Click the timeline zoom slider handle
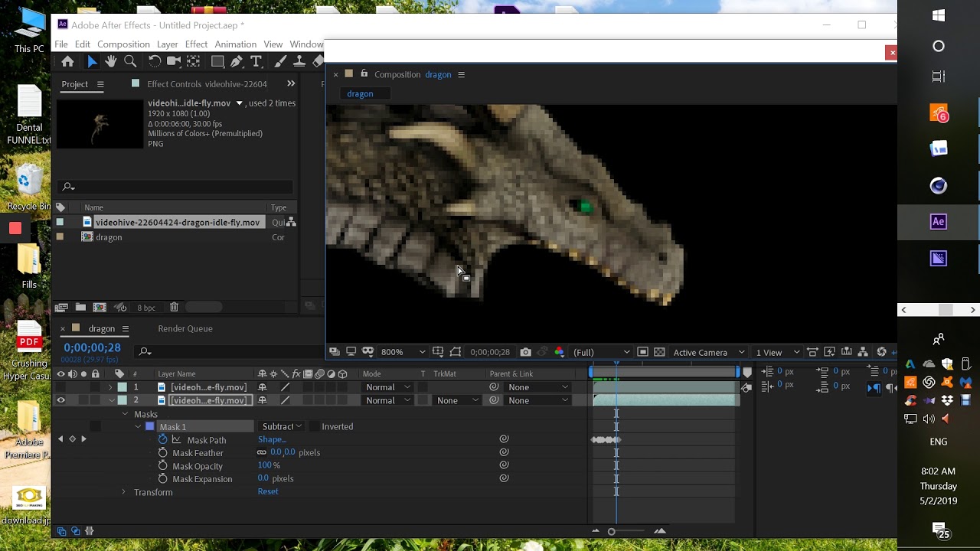 pyautogui.click(x=611, y=531)
